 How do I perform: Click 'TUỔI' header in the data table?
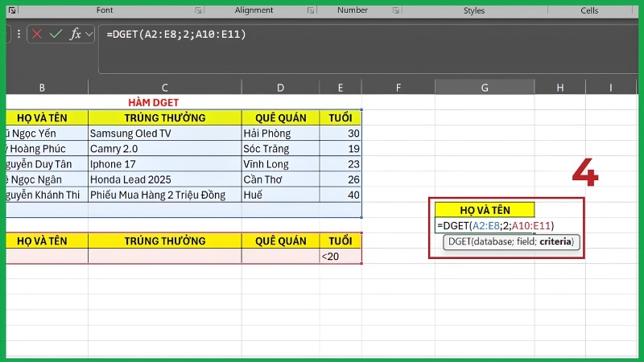coord(341,117)
